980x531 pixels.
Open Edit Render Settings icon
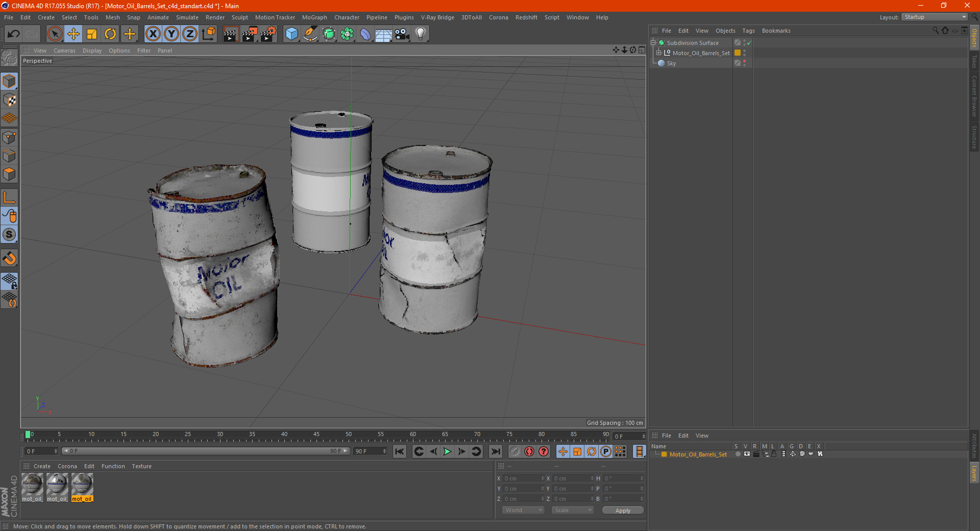pyautogui.click(x=268, y=34)
